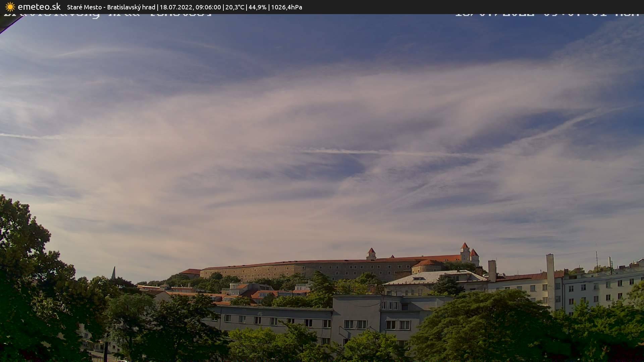
Task: Click the emeteo.sk wordmark text
Action: pyautogui.click(x=40, y=7)
